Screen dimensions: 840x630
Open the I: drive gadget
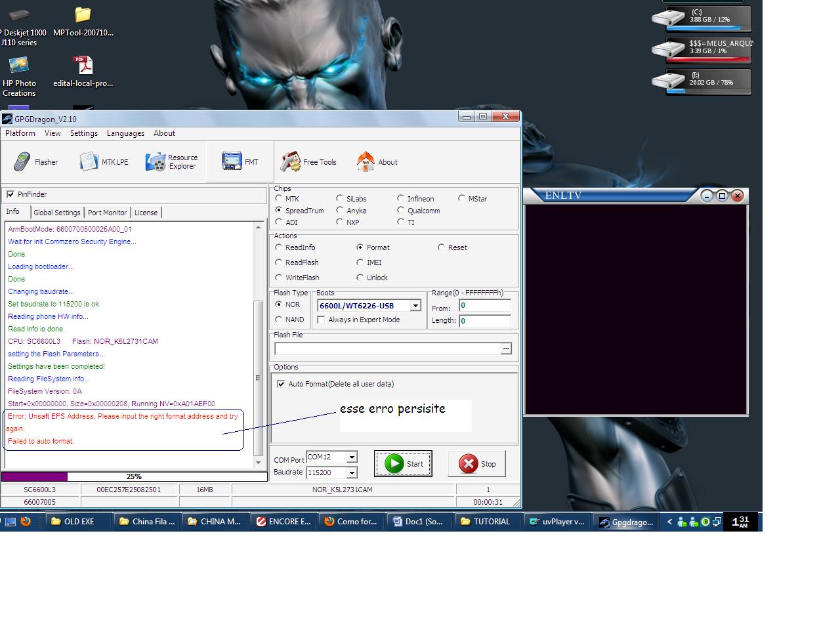tap(702, 81)
